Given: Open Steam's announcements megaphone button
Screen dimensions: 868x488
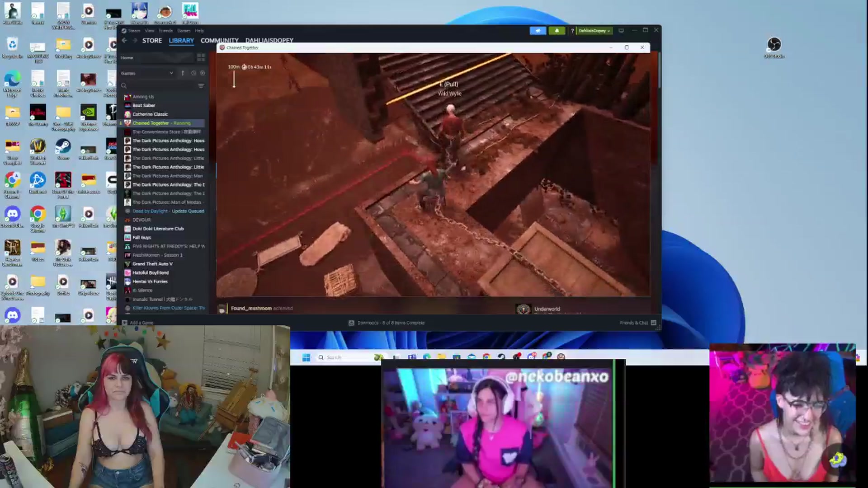Looking at the screenshot, I should (538, 31).
